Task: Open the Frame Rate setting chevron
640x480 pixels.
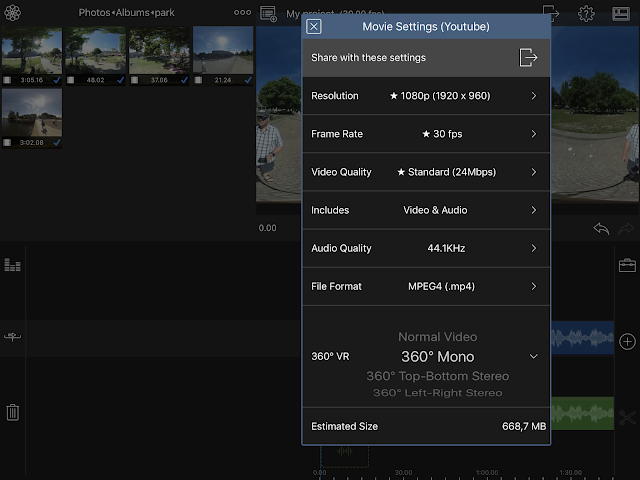Action: coord(533,134)
